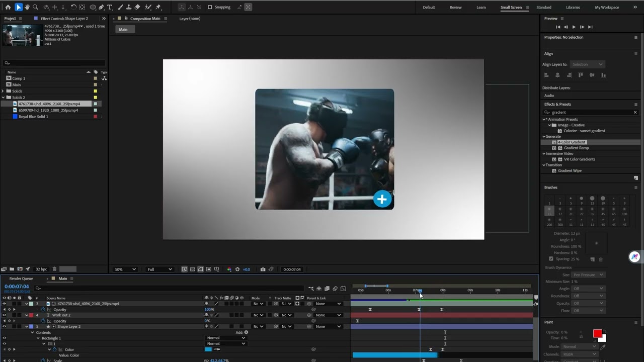
Task: Toggle the Color property stopwatch
Action: 54,349
